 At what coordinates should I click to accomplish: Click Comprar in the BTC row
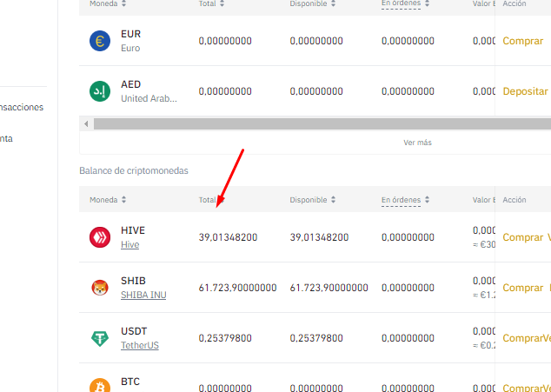click(x=522, y=388)
